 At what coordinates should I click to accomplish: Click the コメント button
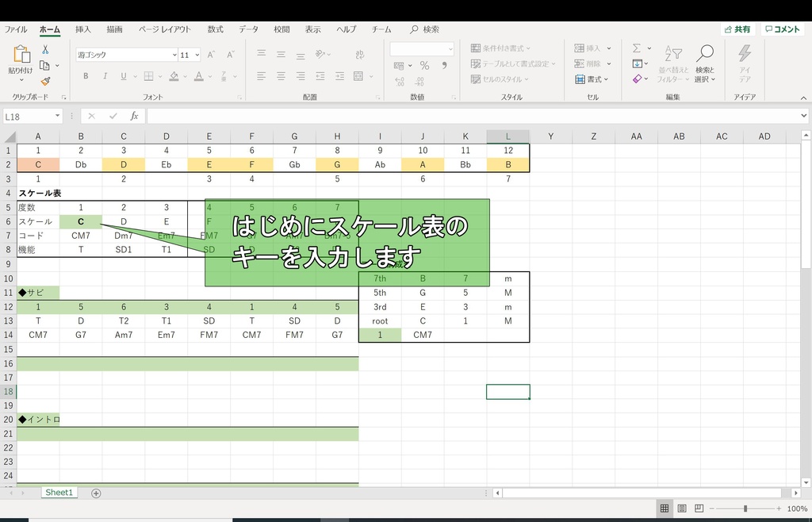point(783,29)
